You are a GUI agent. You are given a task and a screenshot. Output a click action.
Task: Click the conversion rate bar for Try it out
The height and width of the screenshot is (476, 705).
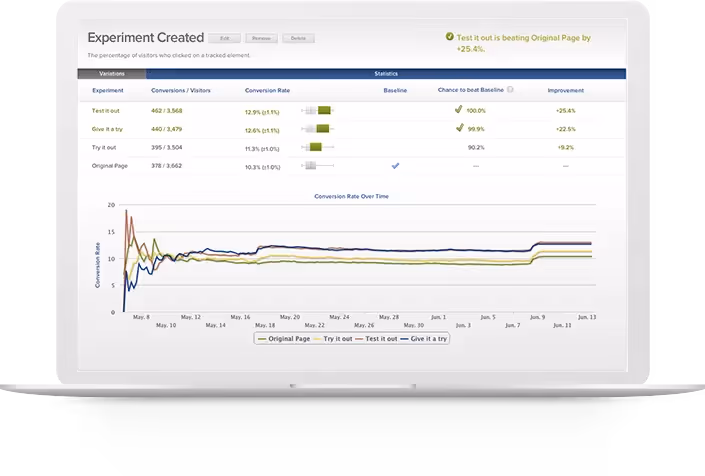click(318, 147)
